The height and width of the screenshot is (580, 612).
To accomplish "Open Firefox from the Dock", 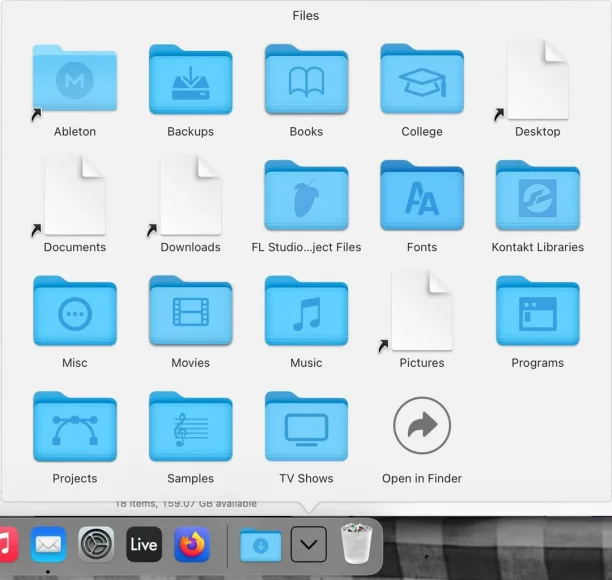I will [x=192, y=544].
